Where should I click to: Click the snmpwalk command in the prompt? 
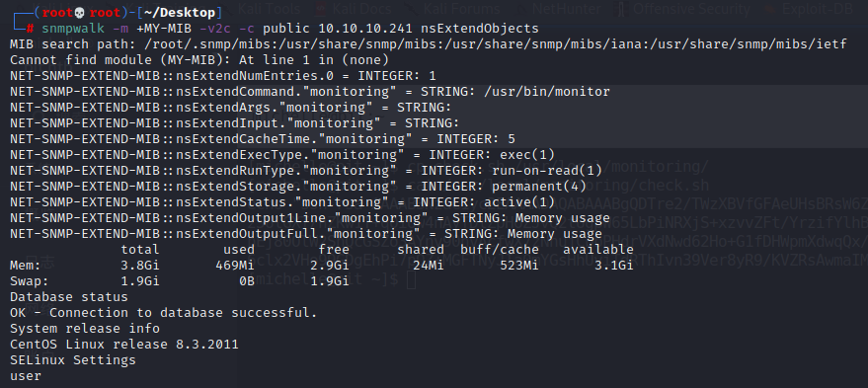click(72, 29)
